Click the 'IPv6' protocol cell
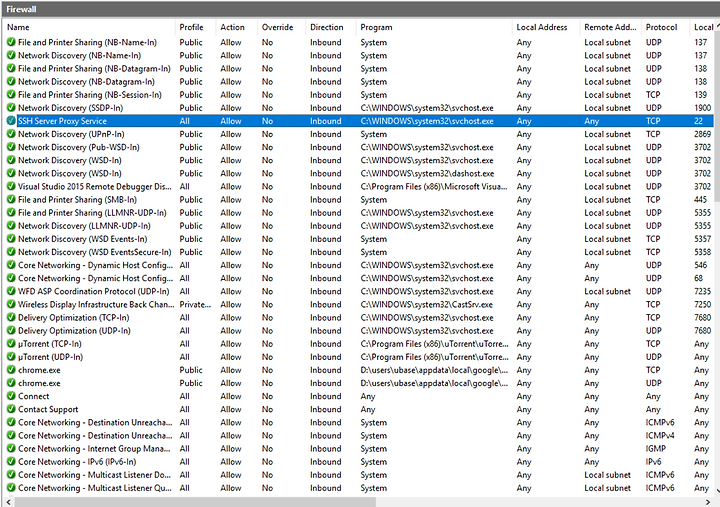Image resolution: width=720 pixels, height=507 pixels. [x=653, y=462]
